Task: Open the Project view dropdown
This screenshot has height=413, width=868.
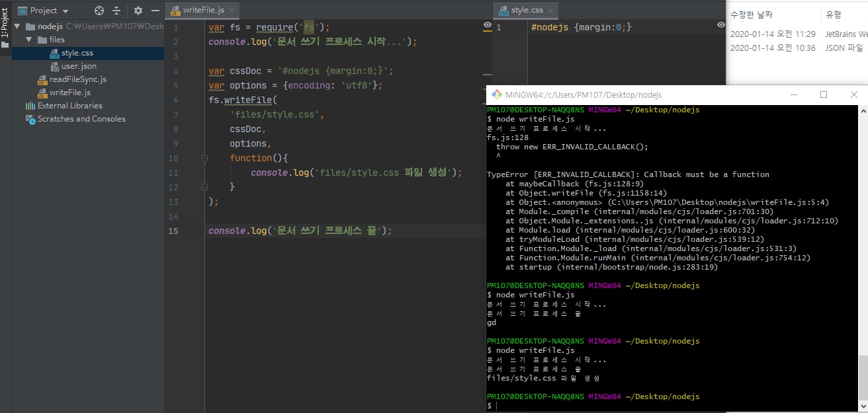Action: pos(65,11)
